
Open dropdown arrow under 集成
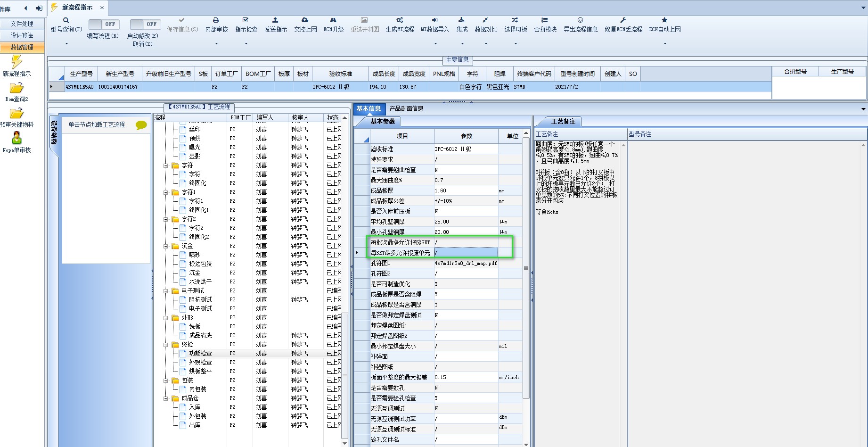click(x=462, y=44)
